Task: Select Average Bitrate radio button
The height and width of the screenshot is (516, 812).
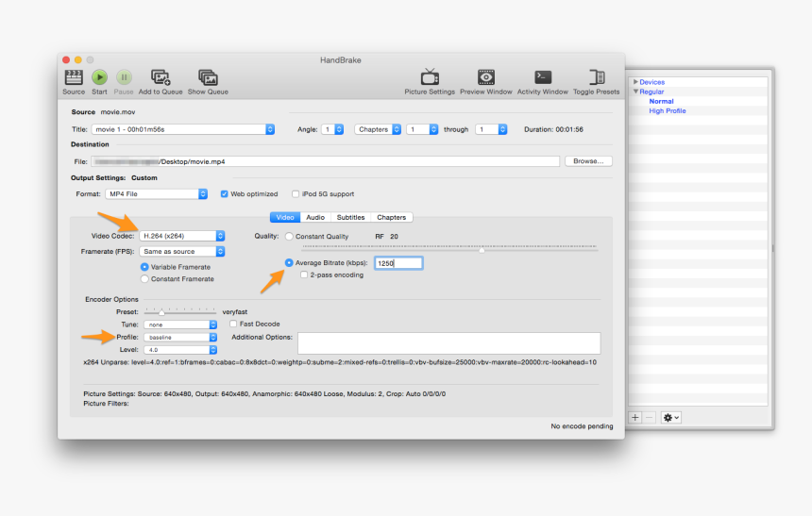Action: point(289,263)
